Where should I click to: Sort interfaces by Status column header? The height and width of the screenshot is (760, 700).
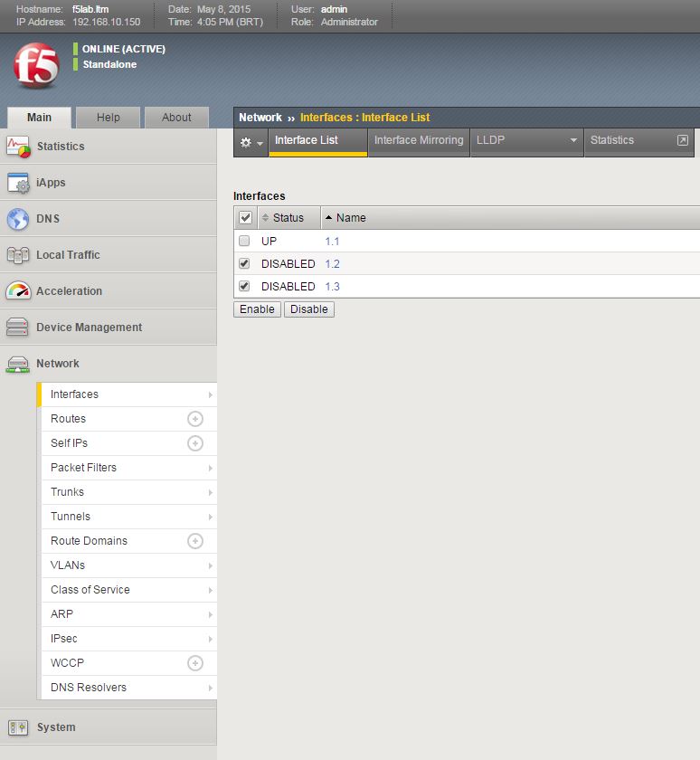288,218
